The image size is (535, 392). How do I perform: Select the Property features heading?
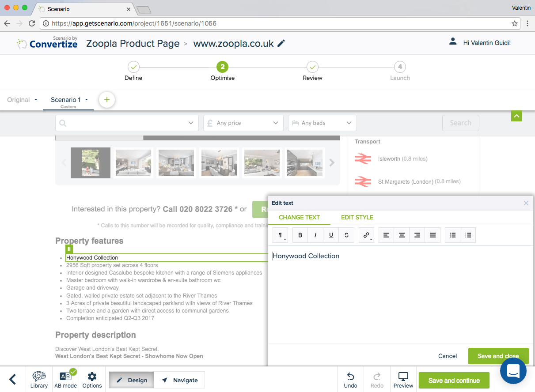(x=89, y=241)
